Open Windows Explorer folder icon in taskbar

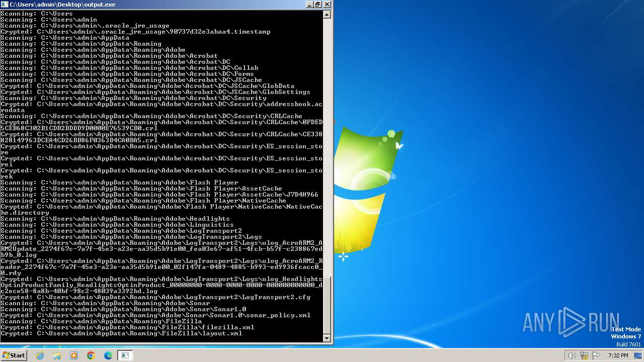point(57,355)
